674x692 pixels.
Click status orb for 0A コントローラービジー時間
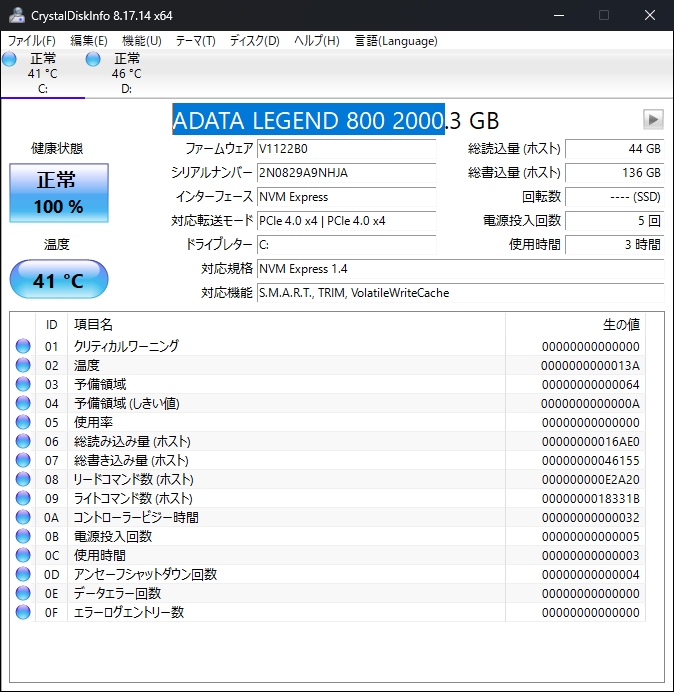coord(23,517)
